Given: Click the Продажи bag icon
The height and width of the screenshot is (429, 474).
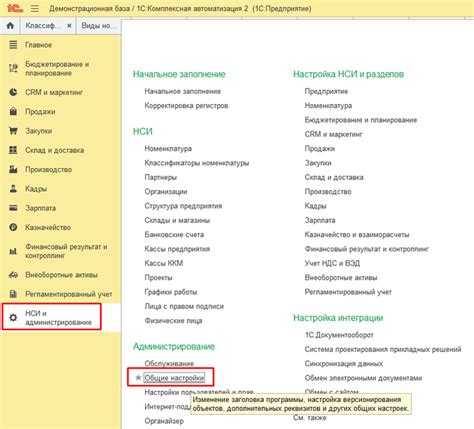Looking at the screenshot, I should (13, 111).
